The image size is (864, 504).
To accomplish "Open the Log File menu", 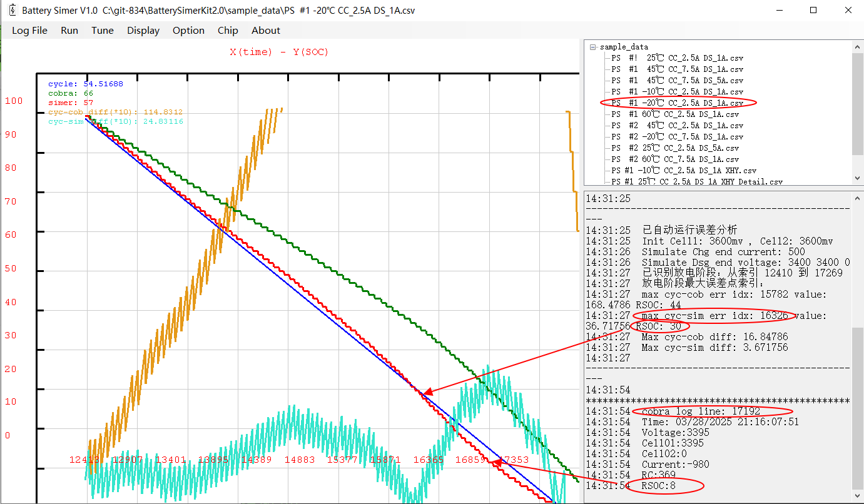I will pyautogui.click(x=29, y=30).
